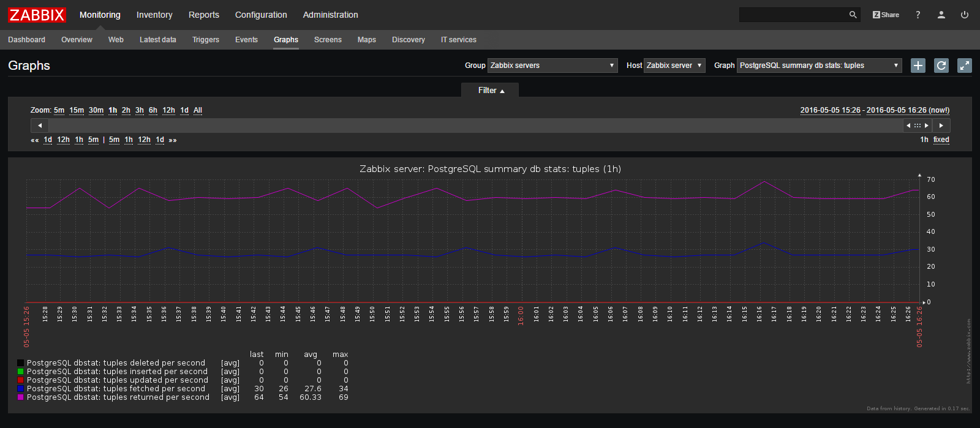Click the 16:00 time axis marker
Viewport: 980px width, 428px height.
coord(521,316)
